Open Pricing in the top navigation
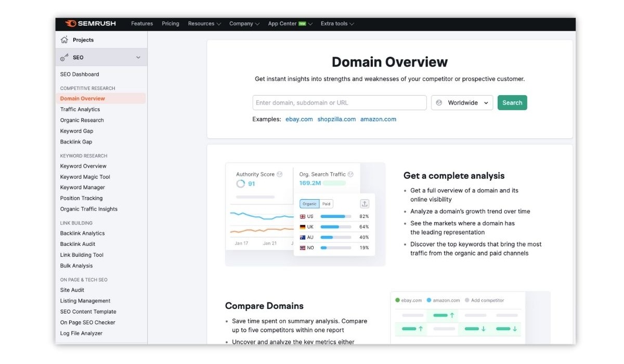624x364 pixels. [x=171, y=23]
